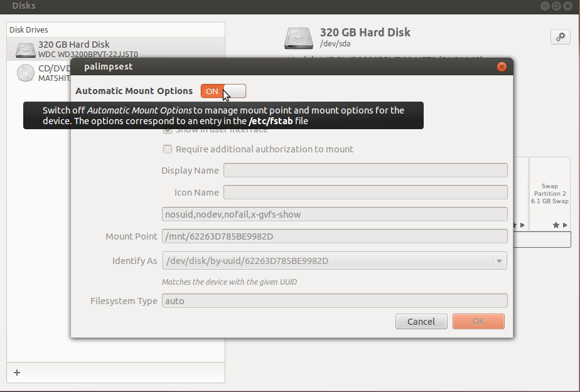Click the CD/DVD drive disc icon
Screen dimensions: 580x392
(26, 72)
